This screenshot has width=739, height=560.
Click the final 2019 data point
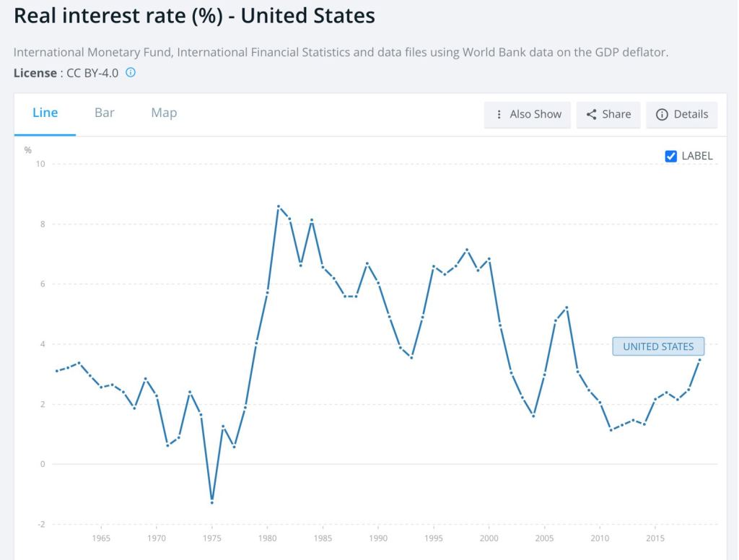[x=700, y=359]
